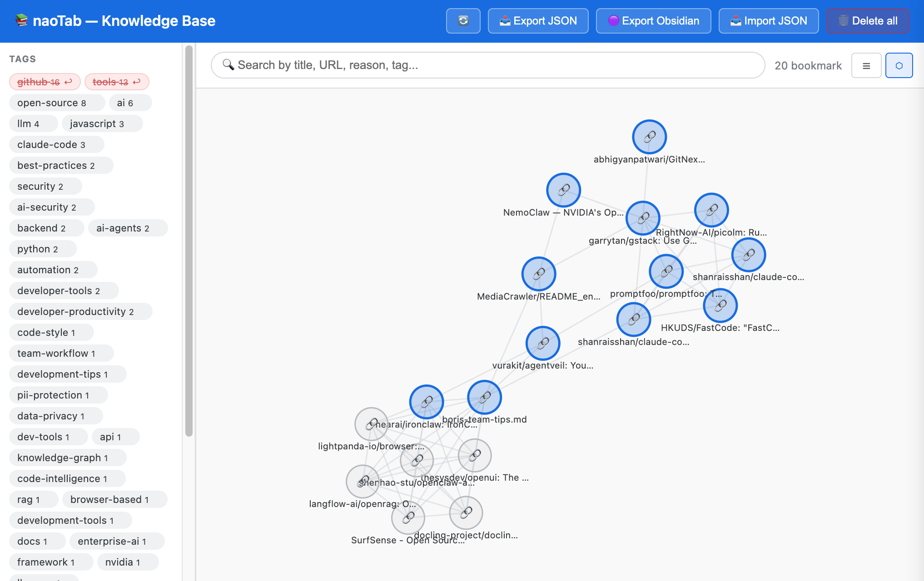
Task: Select the api tag
Action: (x=116, y=437)
